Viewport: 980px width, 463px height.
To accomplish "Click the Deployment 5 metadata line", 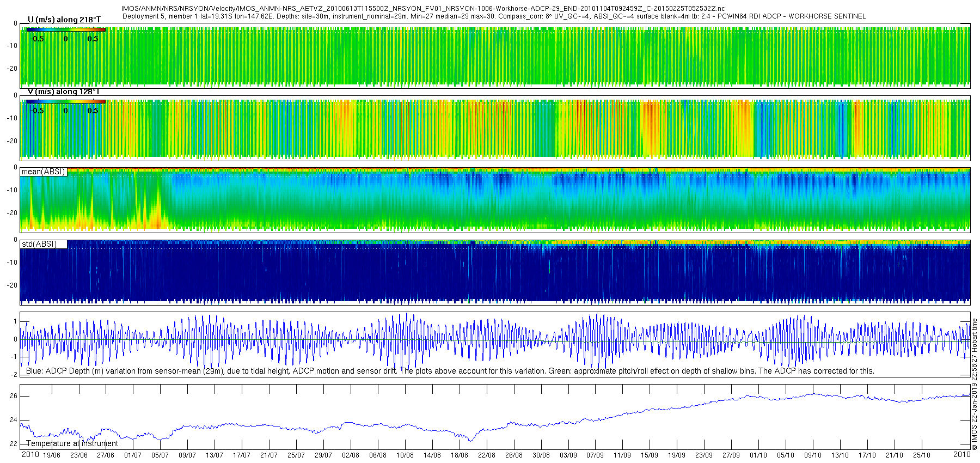I will [494, 16].
